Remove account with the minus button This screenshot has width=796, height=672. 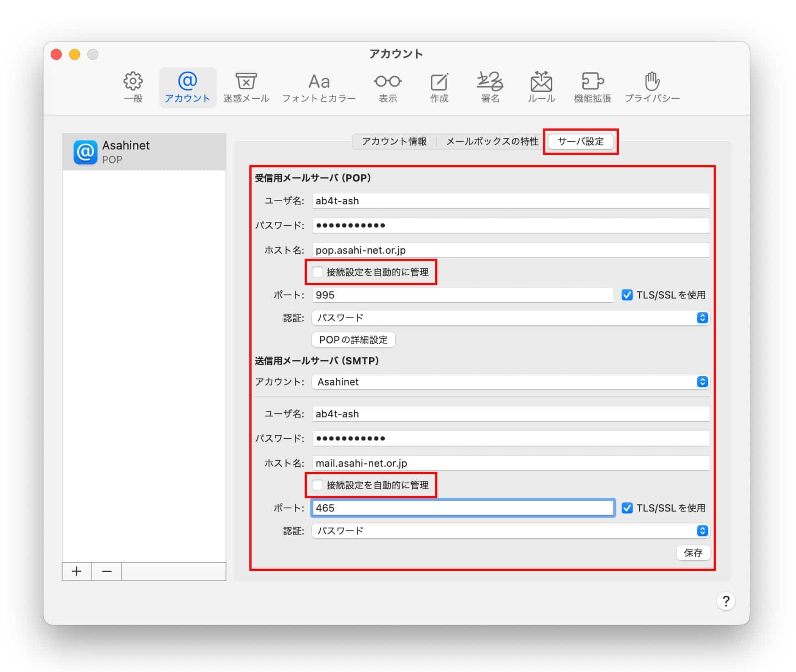point(107,571)
